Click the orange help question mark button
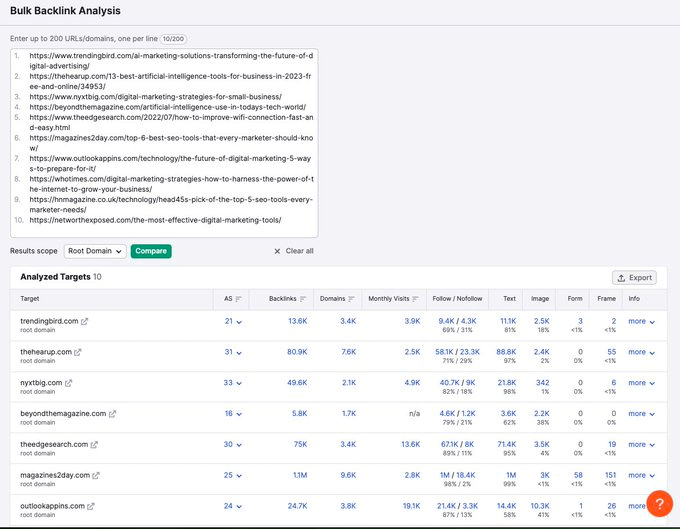680x529 pixels. point(659,503)
